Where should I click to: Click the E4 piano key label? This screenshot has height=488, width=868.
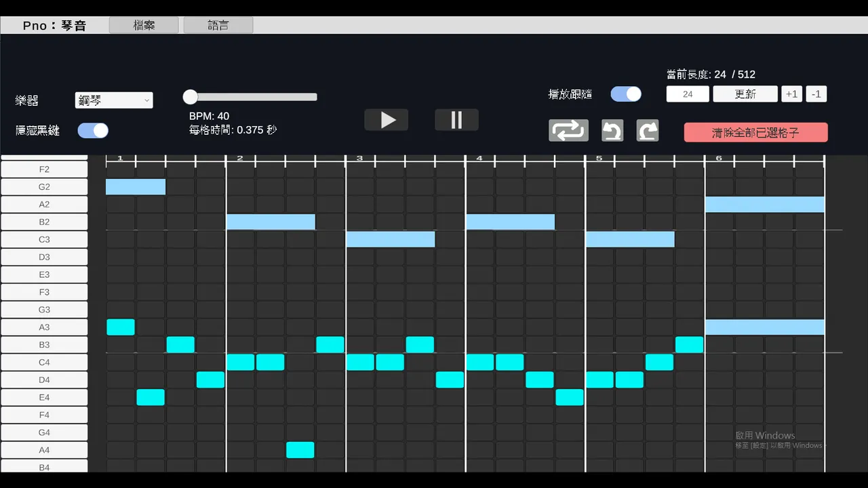pos(44,398)
